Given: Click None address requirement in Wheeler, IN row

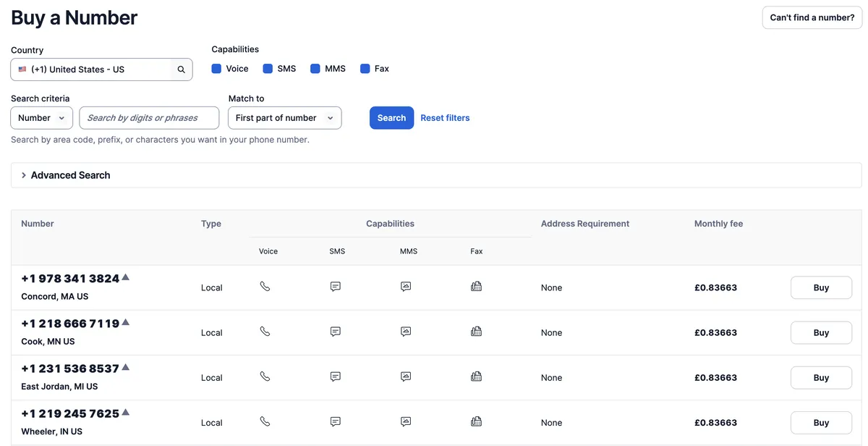Looking at the screenshot, I should (x=551, y=422).
